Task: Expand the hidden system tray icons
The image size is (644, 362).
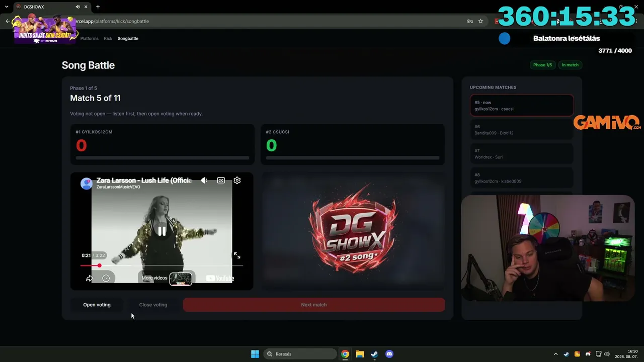Action: pyautogui.click(x=555, y=354)
